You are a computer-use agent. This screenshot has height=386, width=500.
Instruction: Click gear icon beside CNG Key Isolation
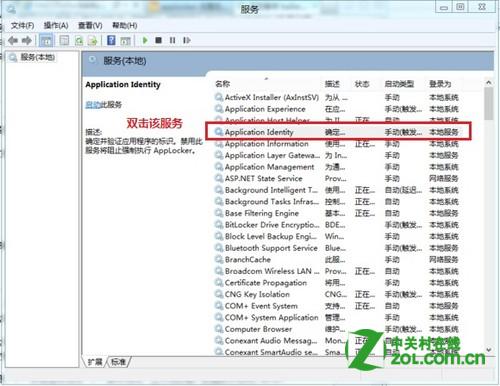219,294
